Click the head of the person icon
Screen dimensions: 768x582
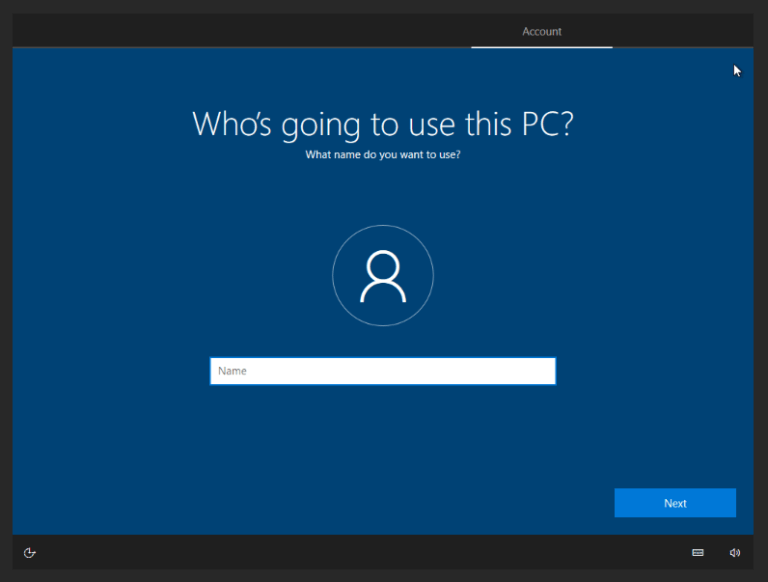point(383,265)
